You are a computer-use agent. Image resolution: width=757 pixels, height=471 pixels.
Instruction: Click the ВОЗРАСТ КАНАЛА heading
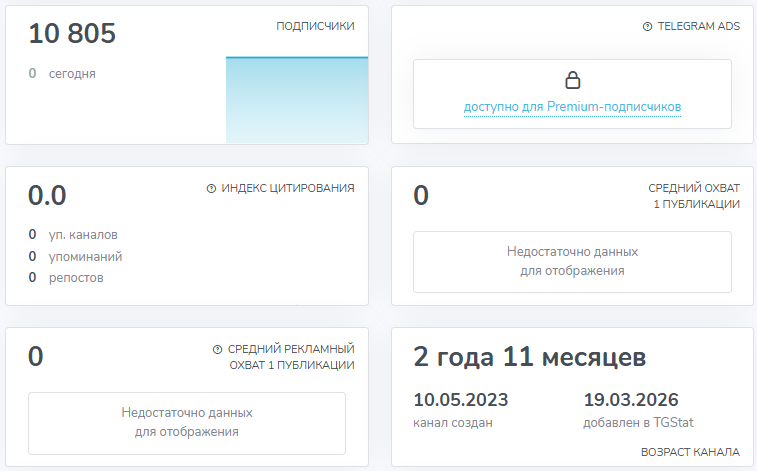pyautogui.click(x=690, y=452)
